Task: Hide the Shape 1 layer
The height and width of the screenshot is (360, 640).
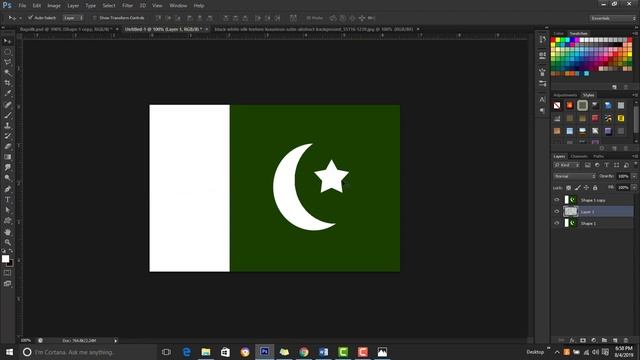Action: (x=557, y=223)
